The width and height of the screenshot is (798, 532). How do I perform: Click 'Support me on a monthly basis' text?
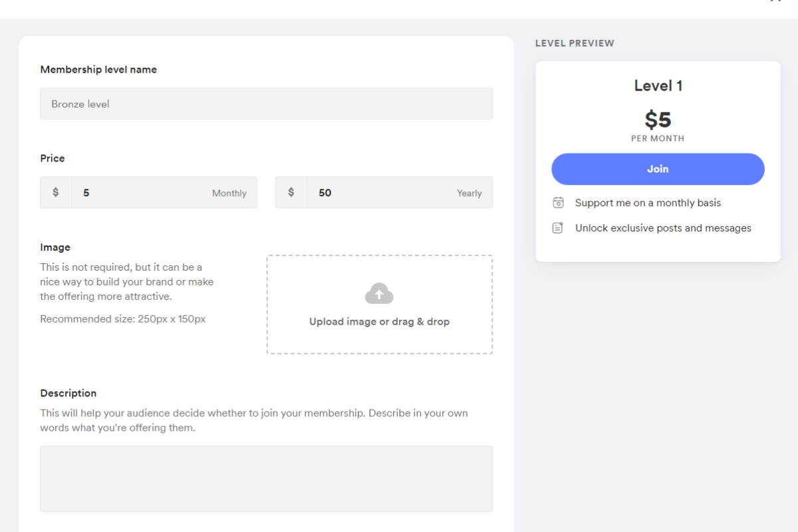[x=648, y=203]
